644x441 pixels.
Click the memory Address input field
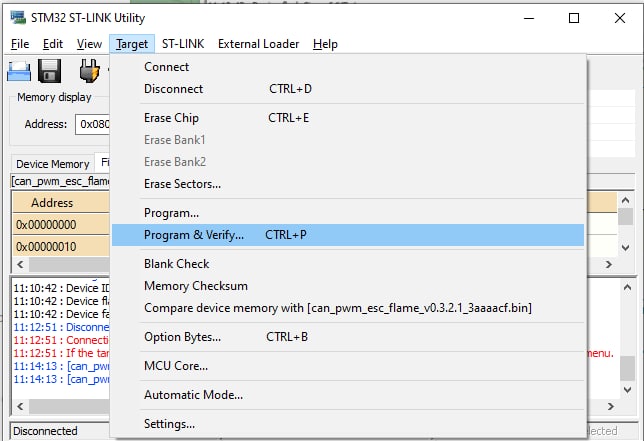(93, 124)
